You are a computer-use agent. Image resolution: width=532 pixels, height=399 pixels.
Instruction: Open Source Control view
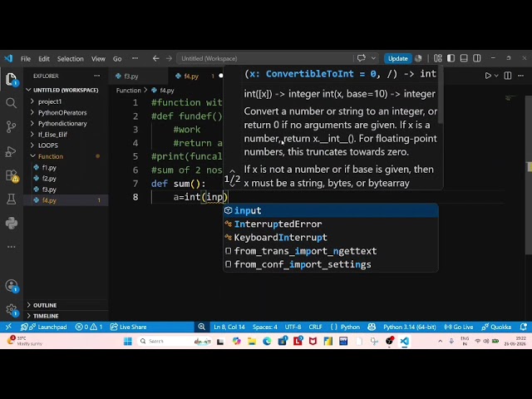click(11, 127)
